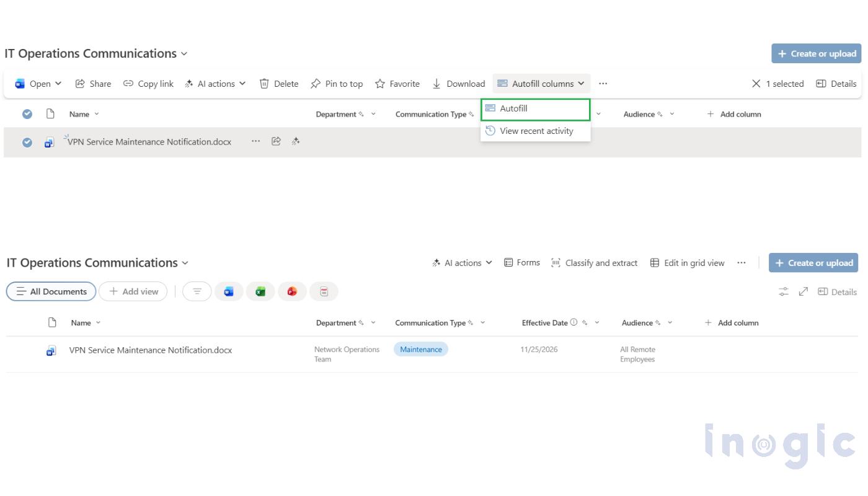Clear the 1 selected indicator
Screen dimensions: 868x496
pos(756,83)
